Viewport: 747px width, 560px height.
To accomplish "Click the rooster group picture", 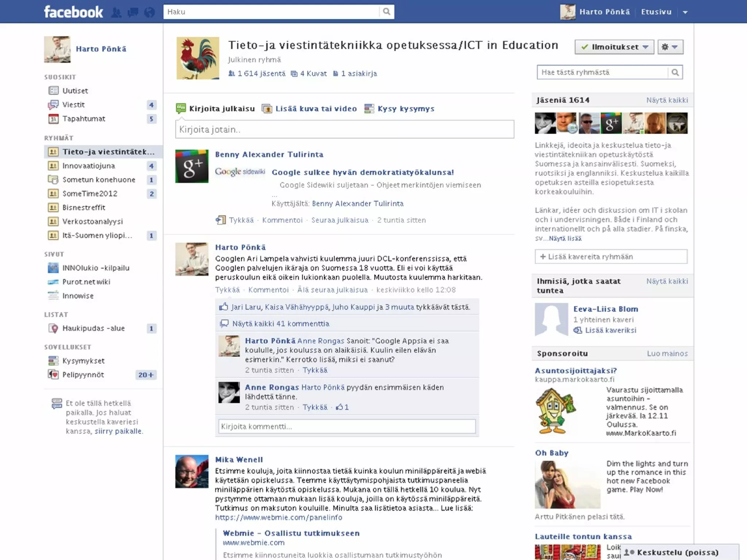I will pyautogui.click(x=198, y=58).
